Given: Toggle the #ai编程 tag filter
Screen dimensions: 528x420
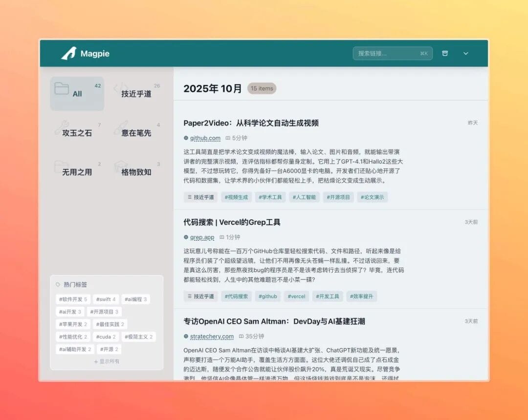Looking at the screenshot, I should tap(135, 299).
